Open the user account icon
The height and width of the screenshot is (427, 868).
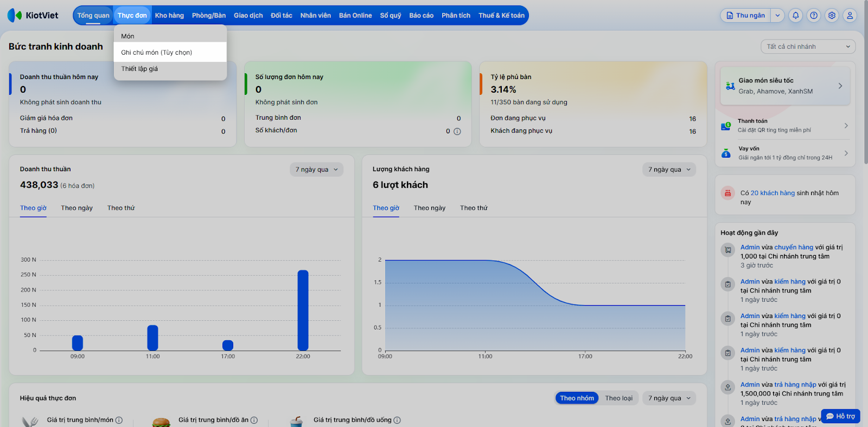point(850,16)
